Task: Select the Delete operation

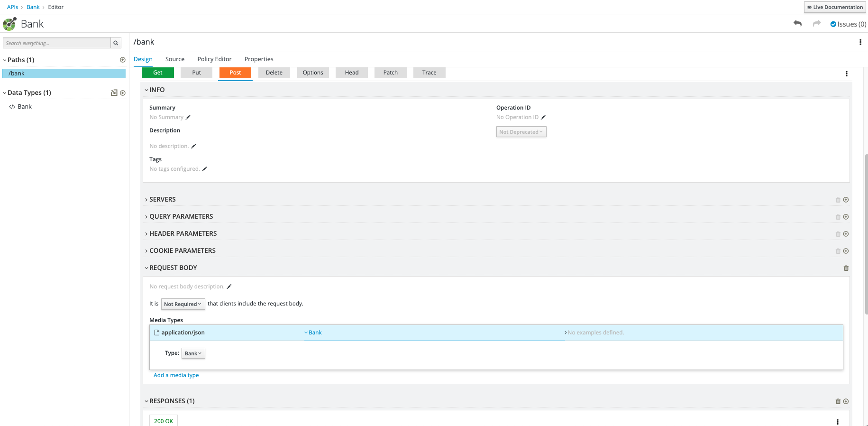Action: [x=274, y=73]
